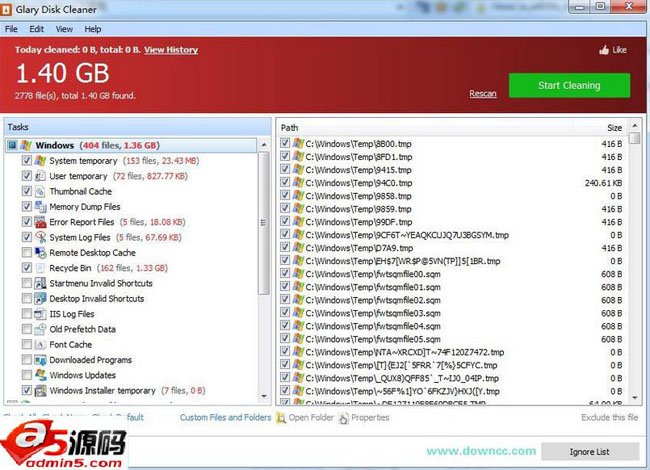Screen dimensions: 650x470
Task: Click the Rescan link
Action: (483, 94)
